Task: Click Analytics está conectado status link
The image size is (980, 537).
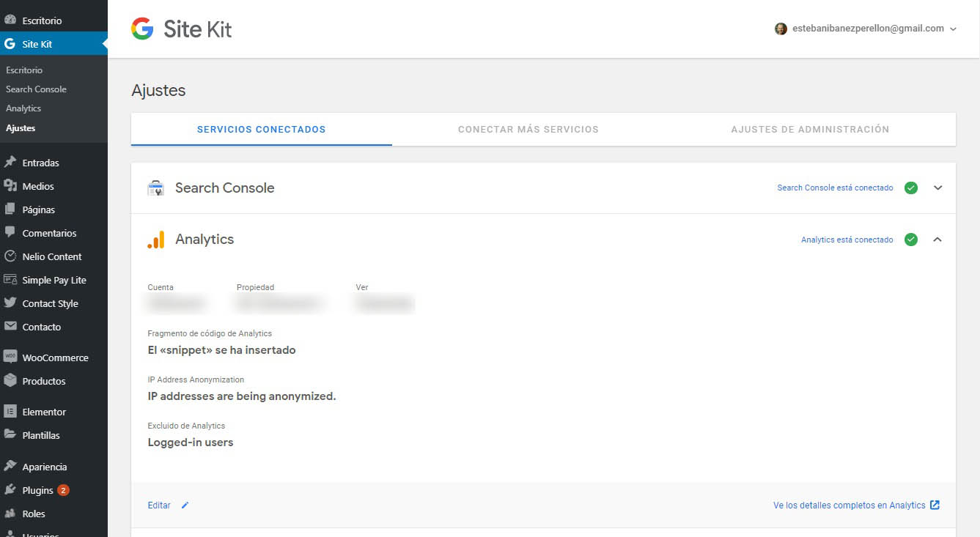Action: (x=847, y=240)
